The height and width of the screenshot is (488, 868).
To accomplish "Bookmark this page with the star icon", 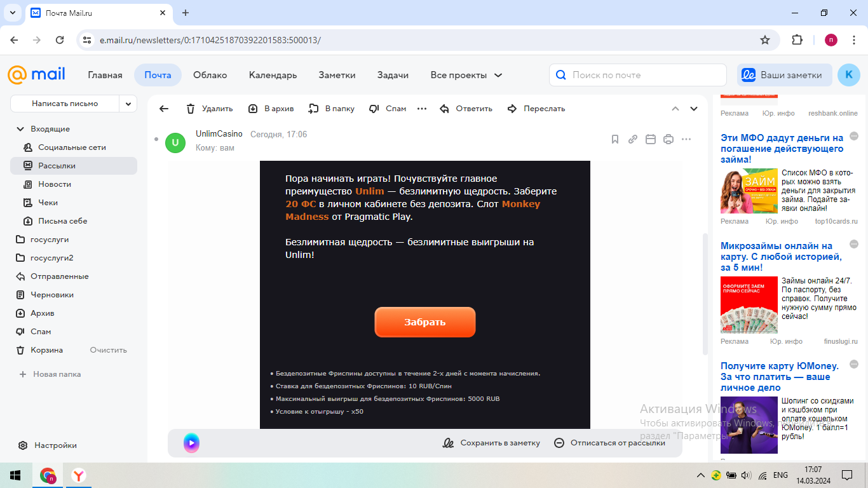I will 765,40.
